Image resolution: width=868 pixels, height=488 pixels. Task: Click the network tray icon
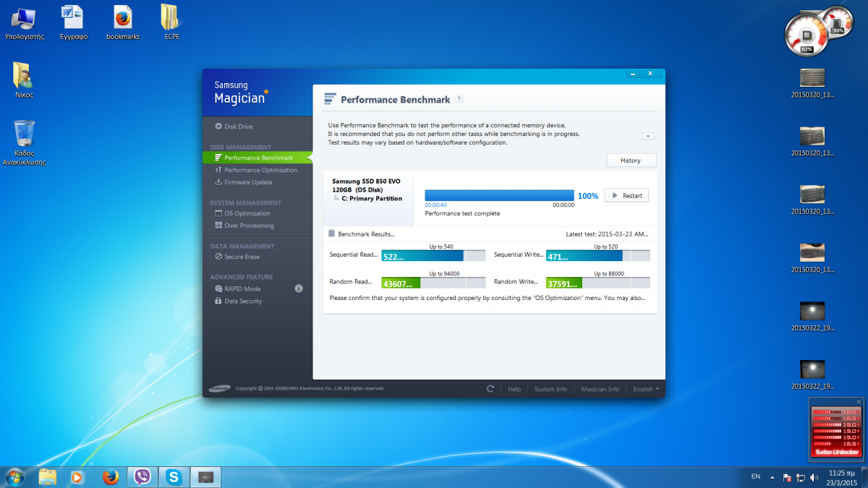[x=801, y=477]
